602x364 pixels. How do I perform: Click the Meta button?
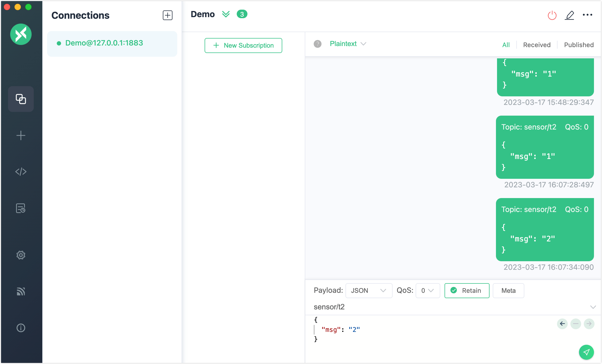[508, 290]
